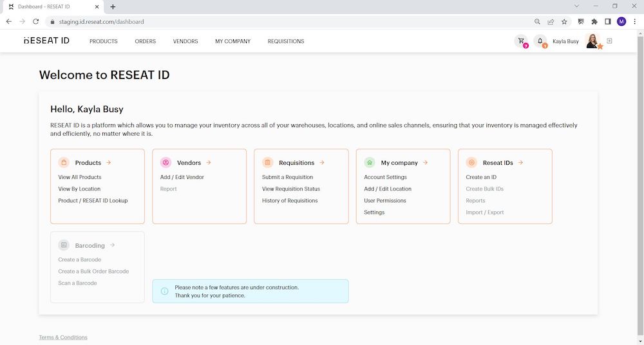The image size is (644, 345).
Task: Click Submit a Requisition link
Action: tap(287, 177)
